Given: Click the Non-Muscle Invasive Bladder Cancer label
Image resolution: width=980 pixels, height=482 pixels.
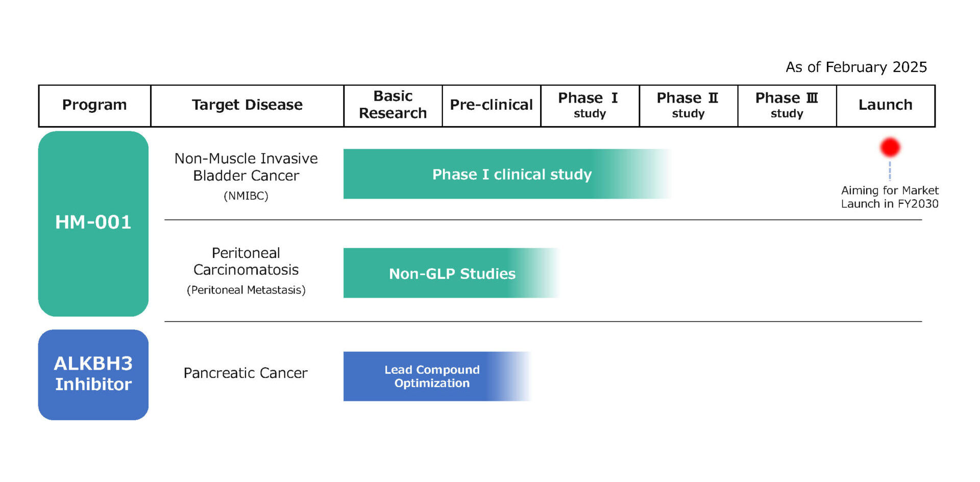Looking at the screenshot, I should click(x=246, y=167).
